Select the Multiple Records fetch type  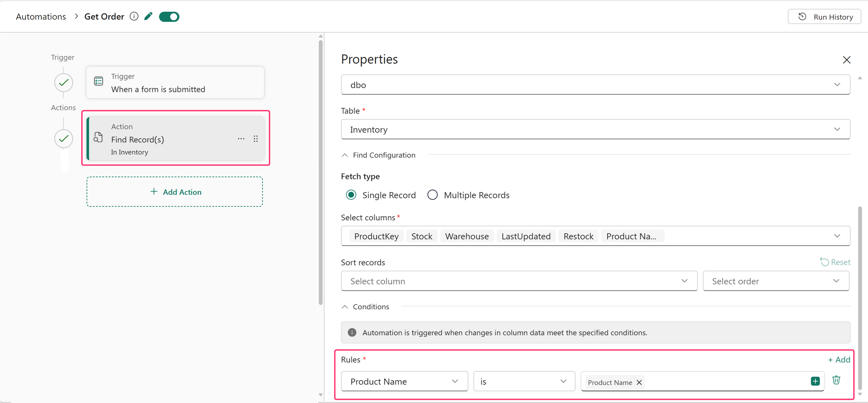pyautogui.click(x=432, y=195)
